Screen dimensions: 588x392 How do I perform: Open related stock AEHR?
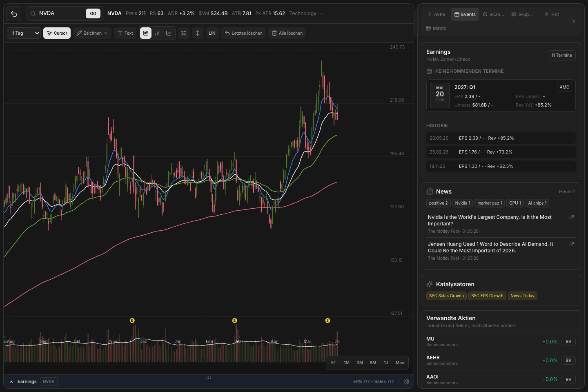click(501, 360)
